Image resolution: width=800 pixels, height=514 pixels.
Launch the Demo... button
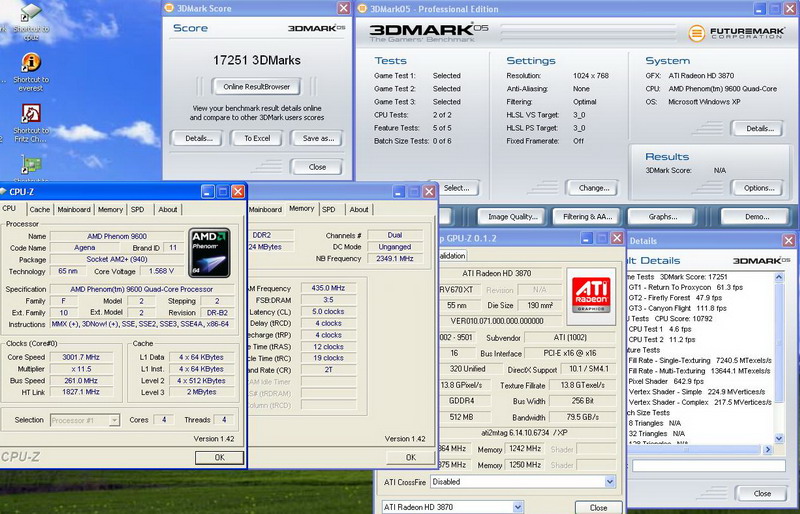pos(757,216)
